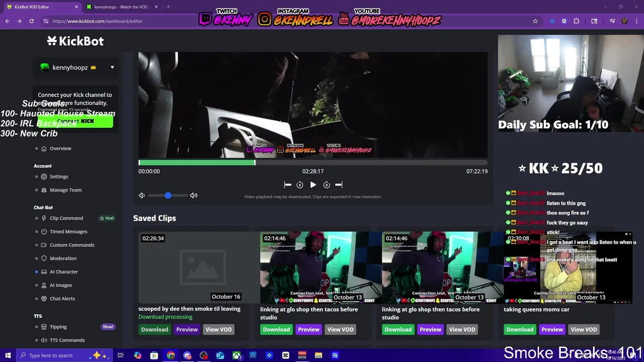Viewport: 644px width, 362px height.
Task: Go back in browser history
Action: click(x=8, y=21)
